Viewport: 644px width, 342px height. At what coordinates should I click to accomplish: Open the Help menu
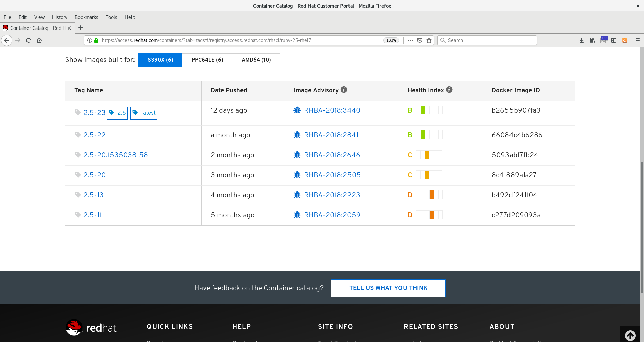130,17
